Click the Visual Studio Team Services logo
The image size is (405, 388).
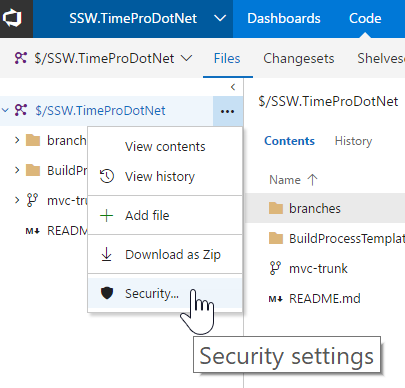coord(13,18)
